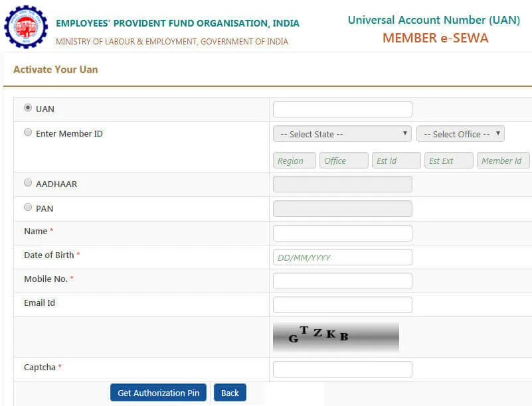Open the Select State dropdown
Screen dimensions: 532x406
[342, 133]
